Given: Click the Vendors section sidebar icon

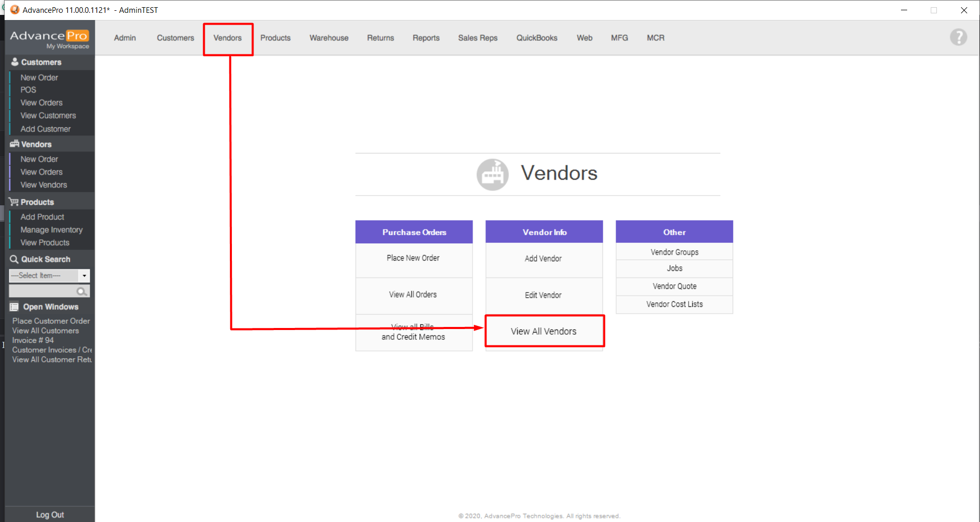Looking at the screenshot, I should [x=14, y=144].
